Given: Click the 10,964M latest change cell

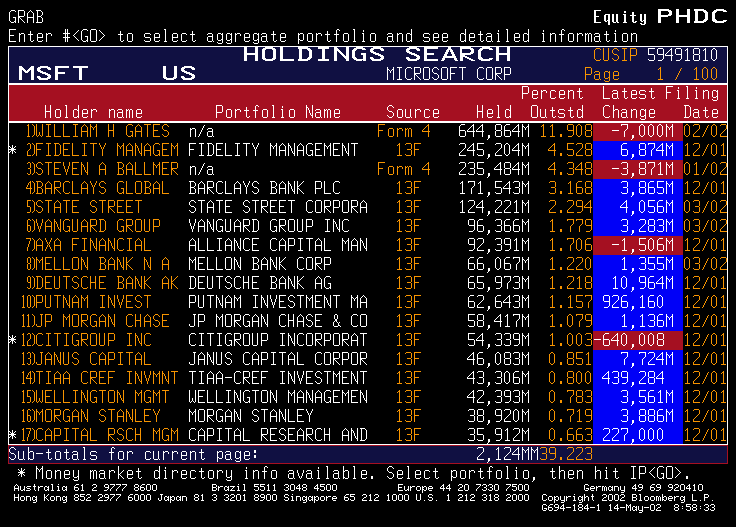Looking at the screenshot, I should (638, 283).
